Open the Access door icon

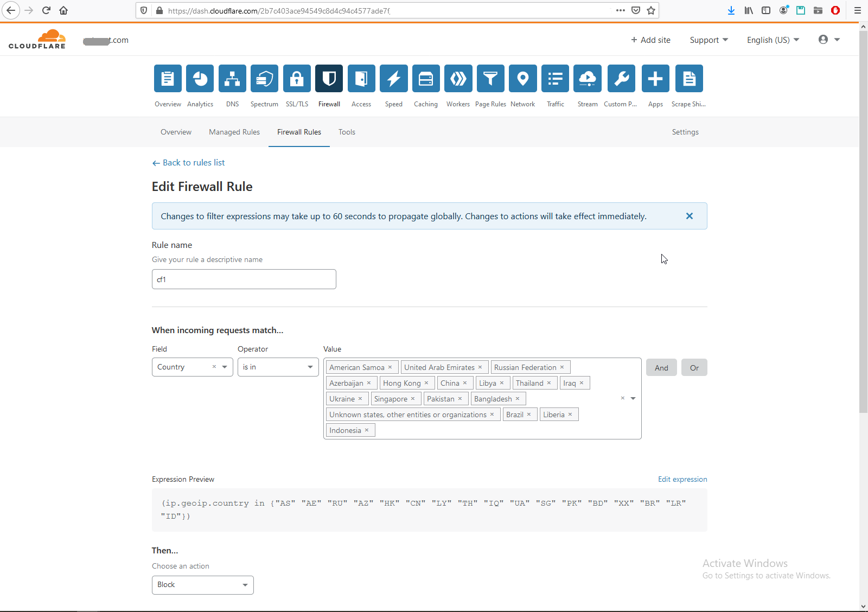pos(361,79)
